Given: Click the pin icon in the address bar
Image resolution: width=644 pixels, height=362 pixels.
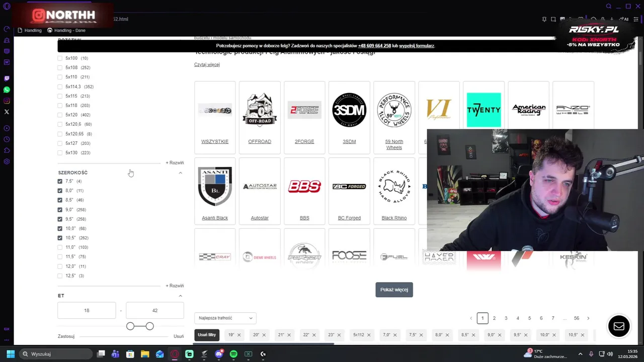Looking at the screenshot, I should pos(544,19).
